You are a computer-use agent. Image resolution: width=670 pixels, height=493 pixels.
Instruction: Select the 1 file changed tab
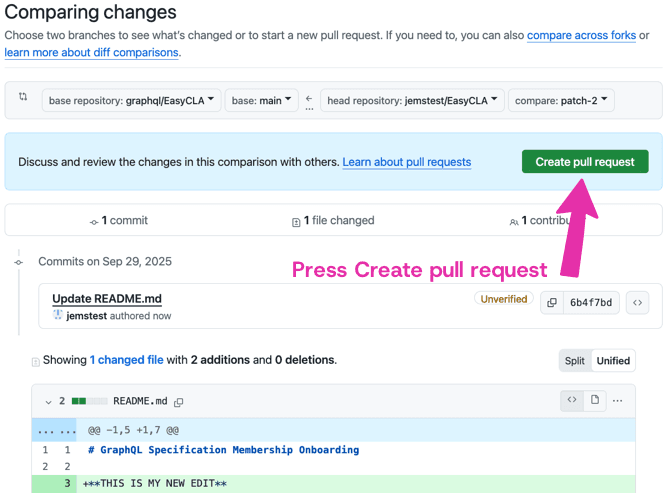333,220
